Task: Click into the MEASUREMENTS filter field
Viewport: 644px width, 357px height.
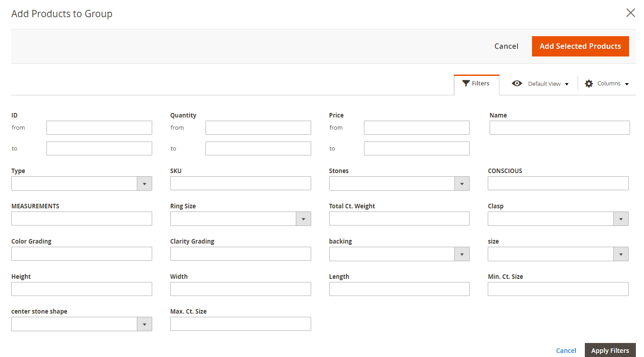Action: coord(82,218)
